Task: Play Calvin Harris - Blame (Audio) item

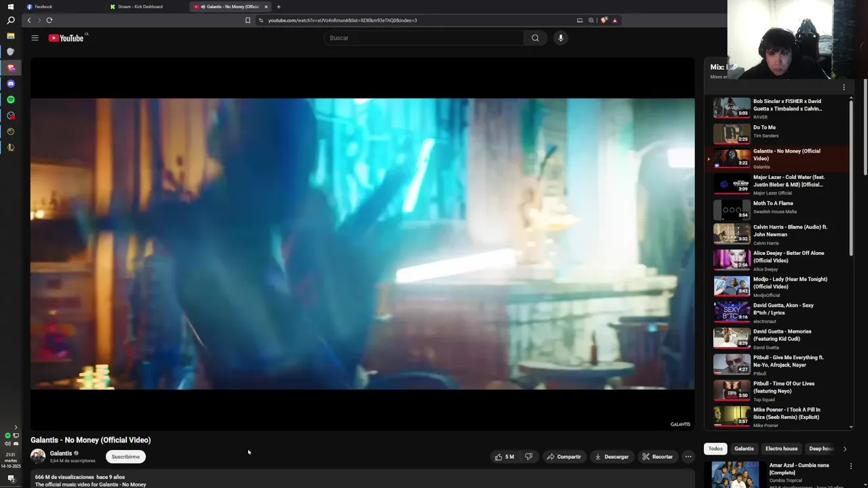Action: point(776,235)
